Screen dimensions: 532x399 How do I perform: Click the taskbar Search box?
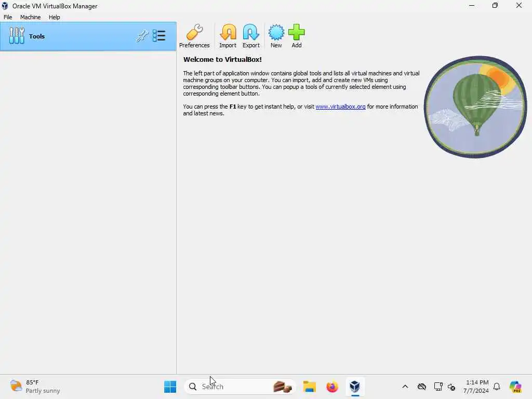[240, 387]
